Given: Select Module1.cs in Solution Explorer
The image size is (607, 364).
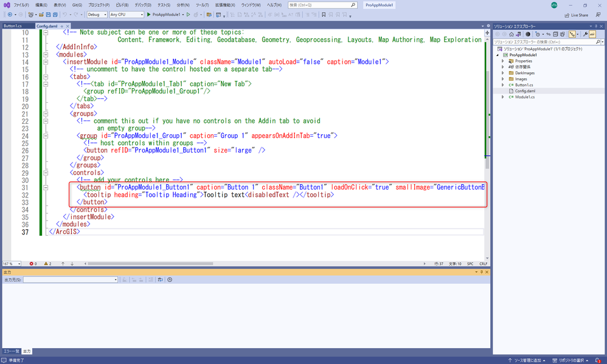Looking at the screenshot, I should coord(524,97).
